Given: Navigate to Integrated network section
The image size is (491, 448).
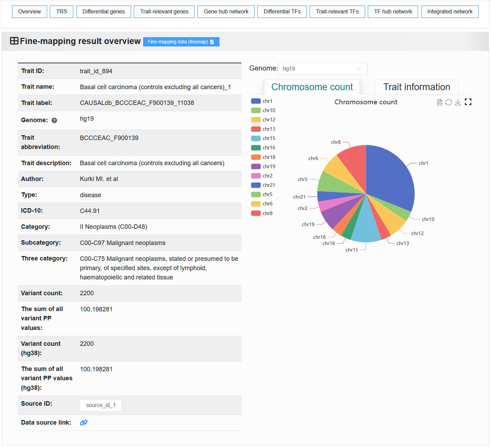Looking at the screenshot, I should [x=450, y=12].
